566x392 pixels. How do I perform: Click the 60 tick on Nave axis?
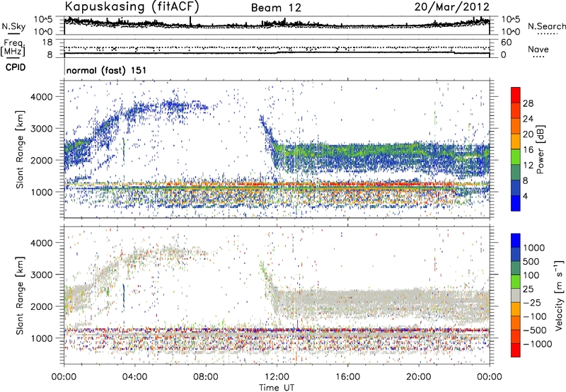click(x=506, y=42)
